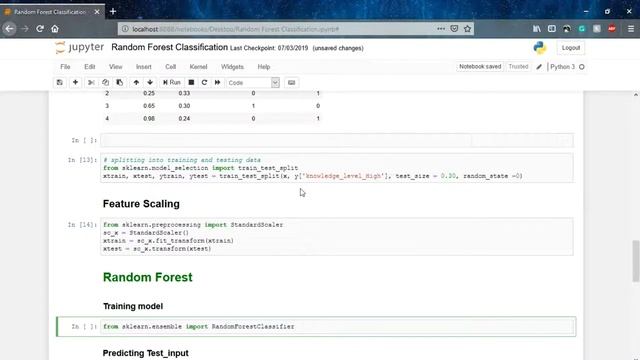Save the notebook with the floppy disk icon

tap(60, 82)
